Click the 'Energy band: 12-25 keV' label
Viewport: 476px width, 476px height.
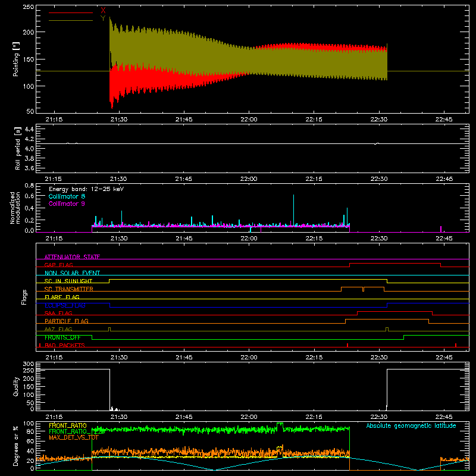click(86, 189)
